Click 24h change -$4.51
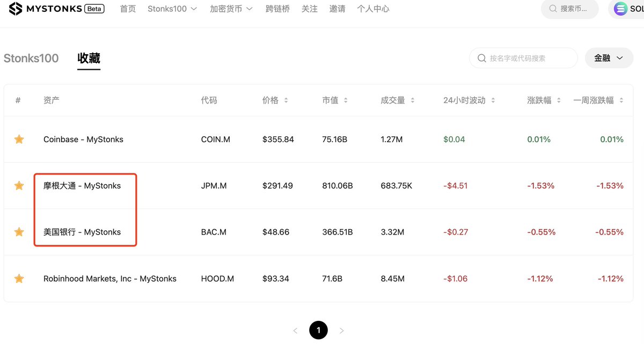 coord(456,186)
